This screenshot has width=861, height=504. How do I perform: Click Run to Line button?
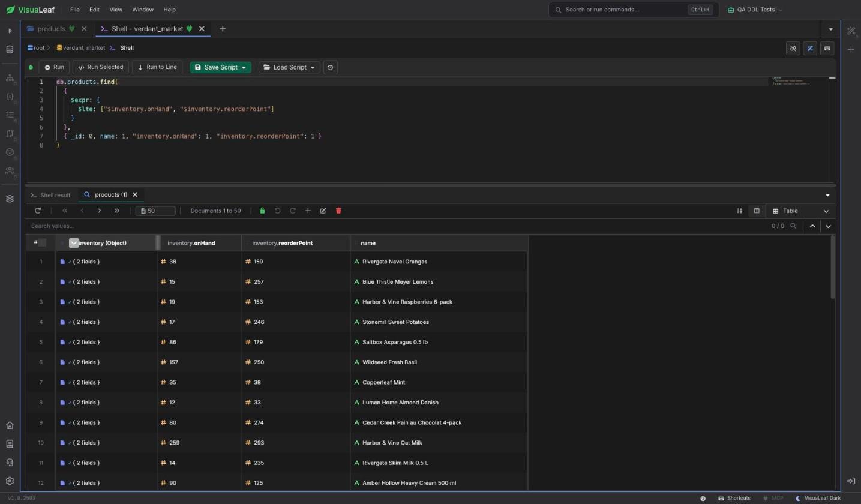pos(157,67)
